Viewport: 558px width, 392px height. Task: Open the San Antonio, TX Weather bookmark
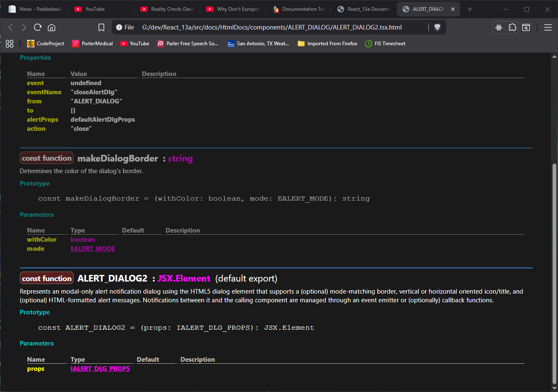(258, 44)
